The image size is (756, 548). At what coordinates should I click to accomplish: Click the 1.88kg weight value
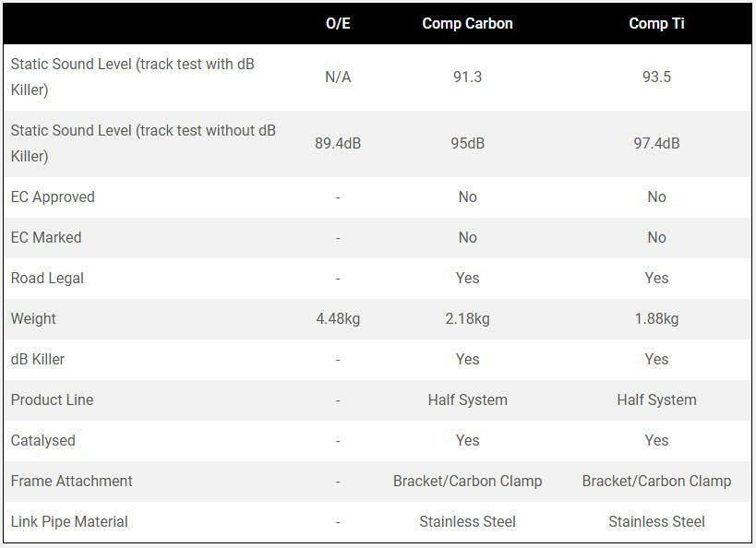(x=656, y=318)
